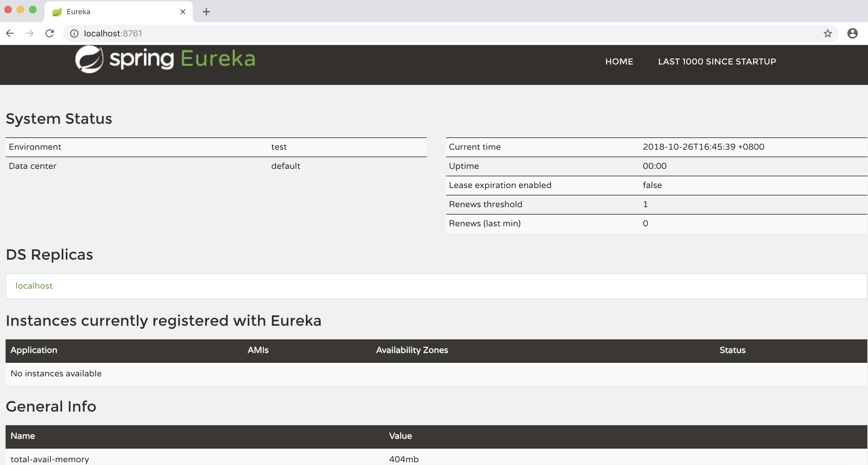
Task: Click the DS Replicas heading
Action: [49, 254]
